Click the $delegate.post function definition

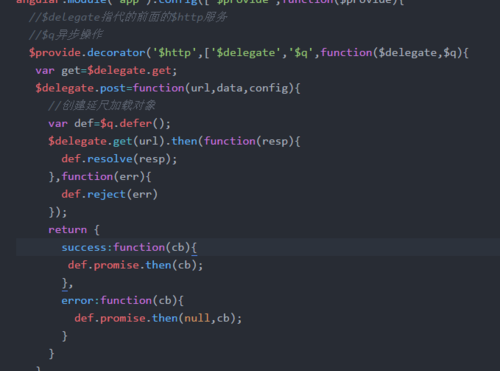pos(168,88)
